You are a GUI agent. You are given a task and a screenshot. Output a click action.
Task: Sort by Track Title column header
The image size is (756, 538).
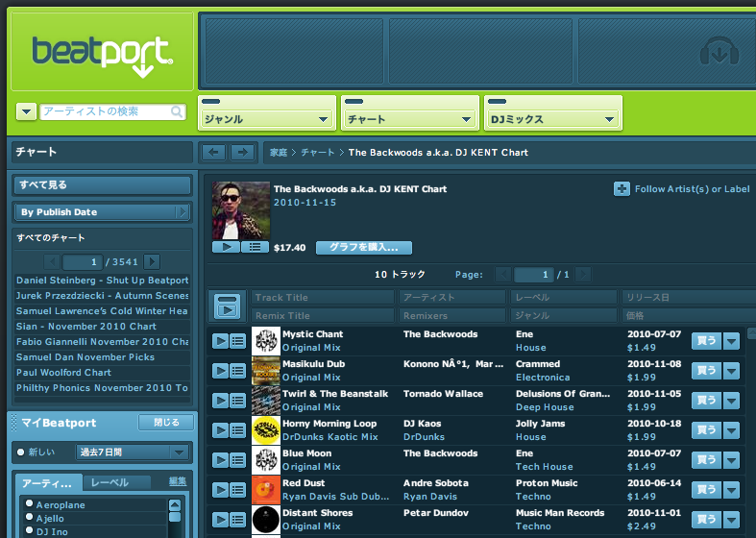point(323,298)
